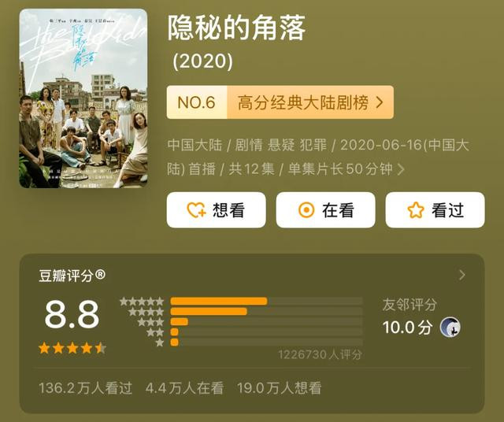Click the circle dot icon on 在看
The height and width of the screenshot is (422, 504).
[x=306, y=210]
